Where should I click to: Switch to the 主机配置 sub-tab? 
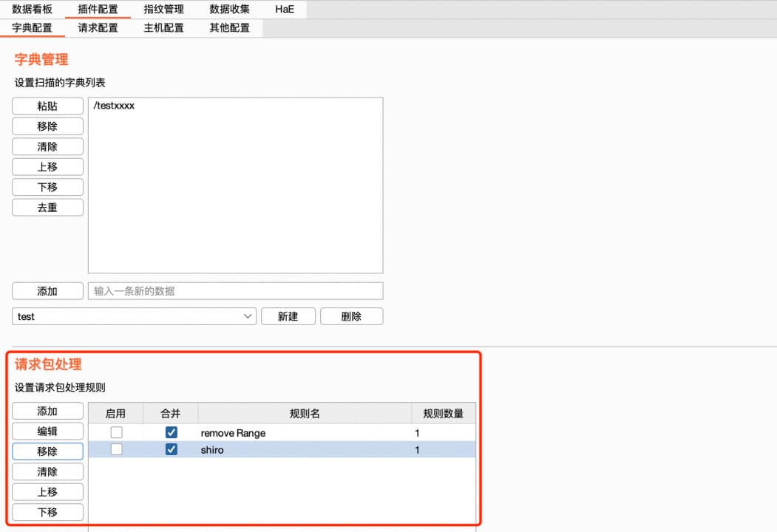[163, 28]
